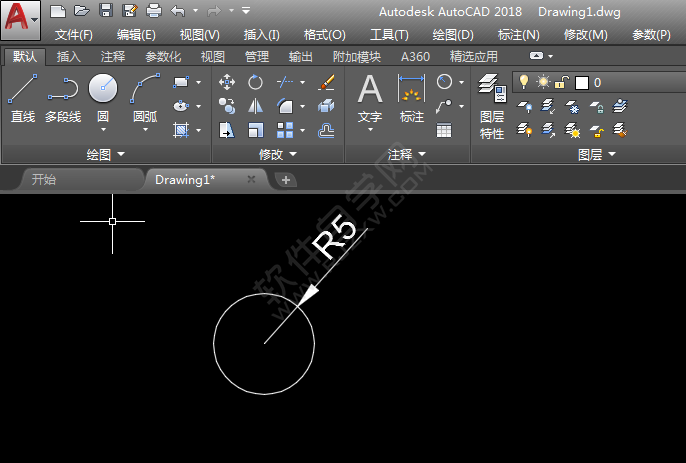Click the Match Layer icon with brush
The height and width of the screenshot is (463, 686).
pyautogui.click(x=620, y=130)
